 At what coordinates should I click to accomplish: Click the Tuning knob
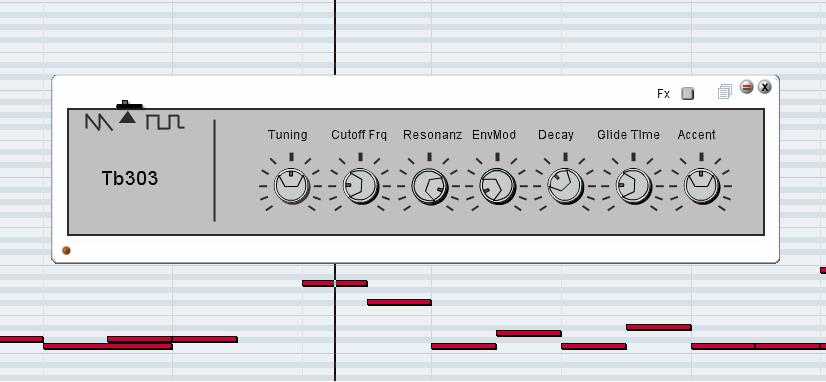click(292, 186)
